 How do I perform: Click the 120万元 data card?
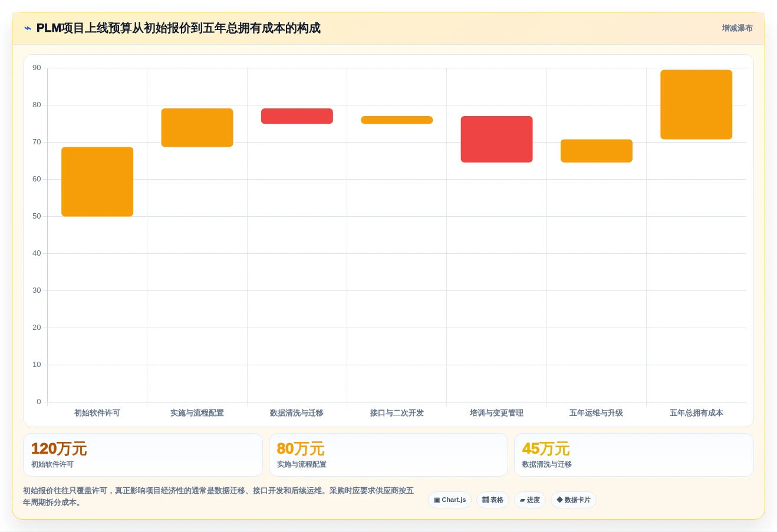click(x=143, y=455)
